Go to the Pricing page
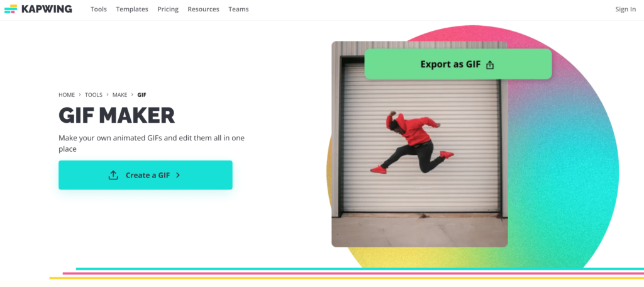644x287 pixels. (x=168, y=9)
